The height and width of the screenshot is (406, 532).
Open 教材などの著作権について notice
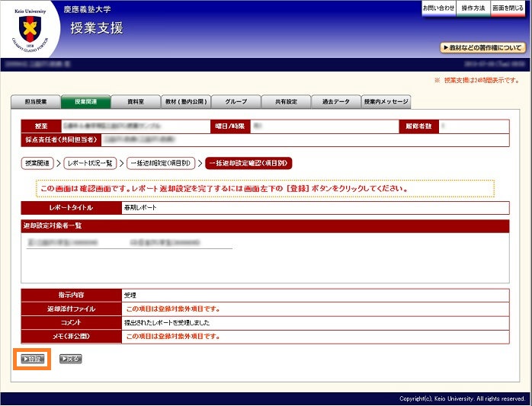482,48
